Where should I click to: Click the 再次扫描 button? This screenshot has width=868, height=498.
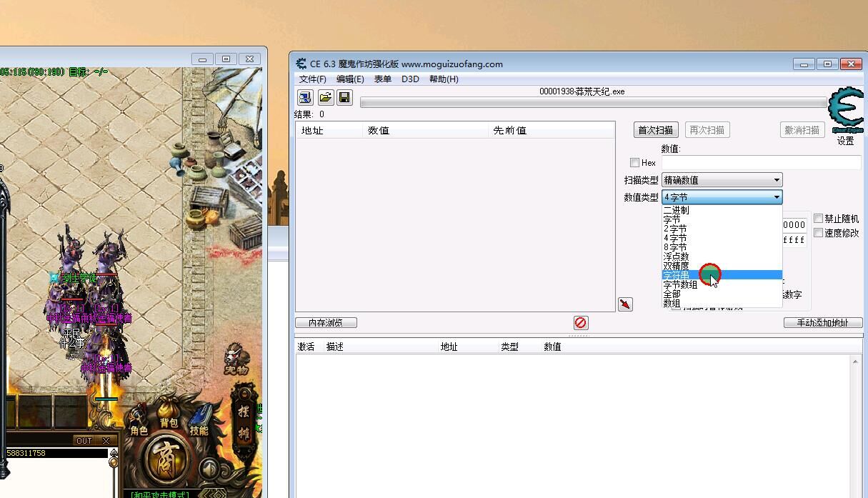click(x=707, y=130)
